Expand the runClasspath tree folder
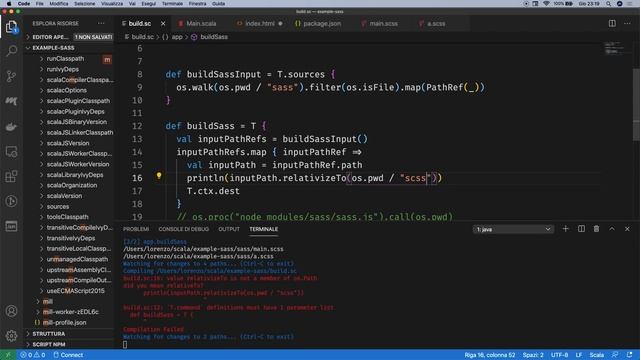 pos(65,58)
